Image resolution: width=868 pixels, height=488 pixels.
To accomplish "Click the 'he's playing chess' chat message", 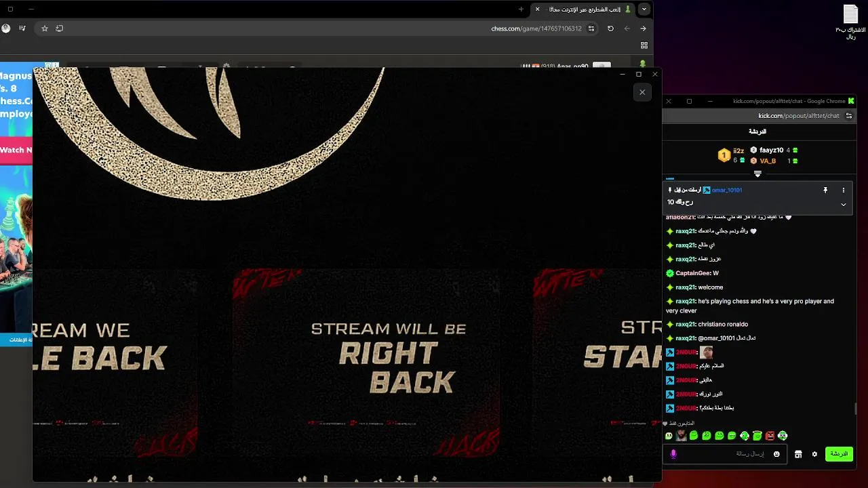I will (x=750, y=306).
